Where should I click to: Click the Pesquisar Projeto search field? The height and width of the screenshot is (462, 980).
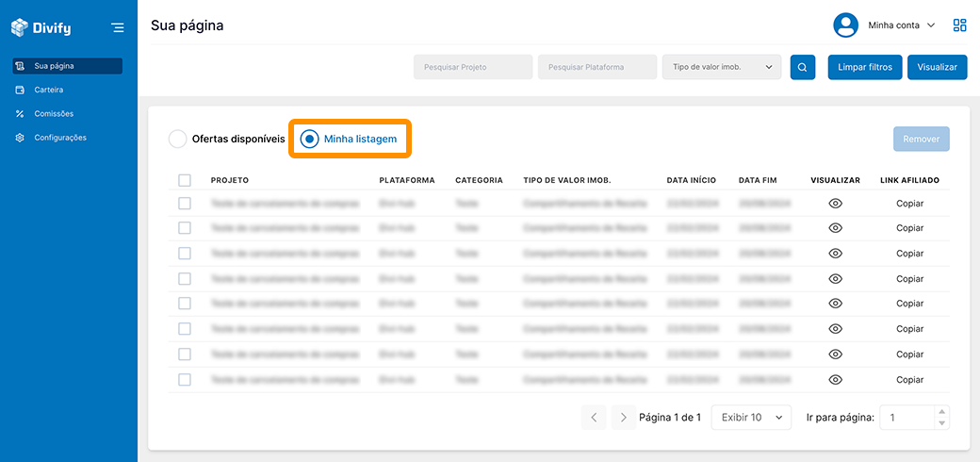[x=473, y=67]
